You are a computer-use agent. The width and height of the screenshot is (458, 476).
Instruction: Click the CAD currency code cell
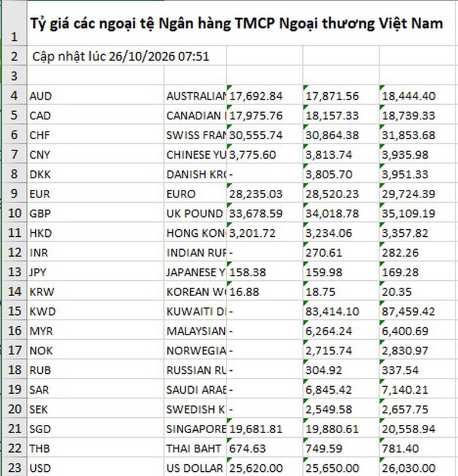point(95,115)
